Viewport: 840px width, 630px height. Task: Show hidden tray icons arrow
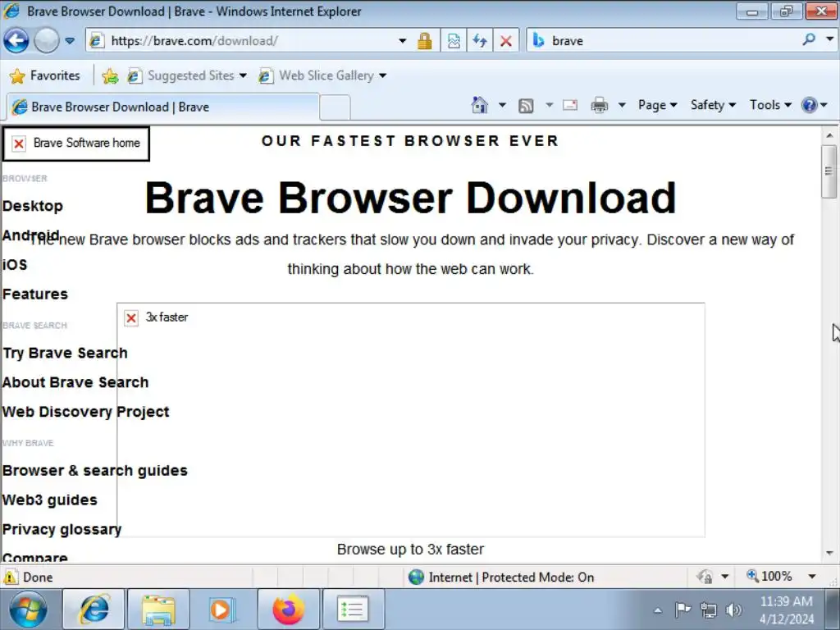(x=658, y=609)
